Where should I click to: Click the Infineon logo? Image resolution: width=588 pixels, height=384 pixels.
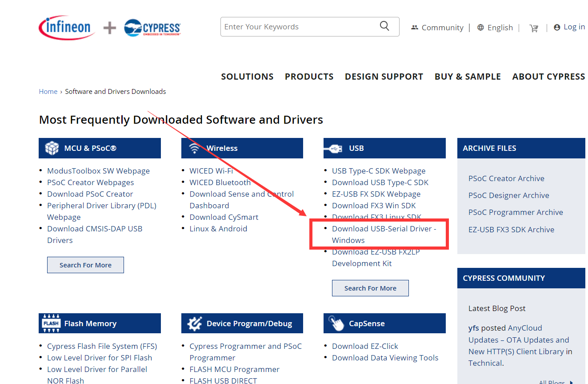[x=67, y=28]
